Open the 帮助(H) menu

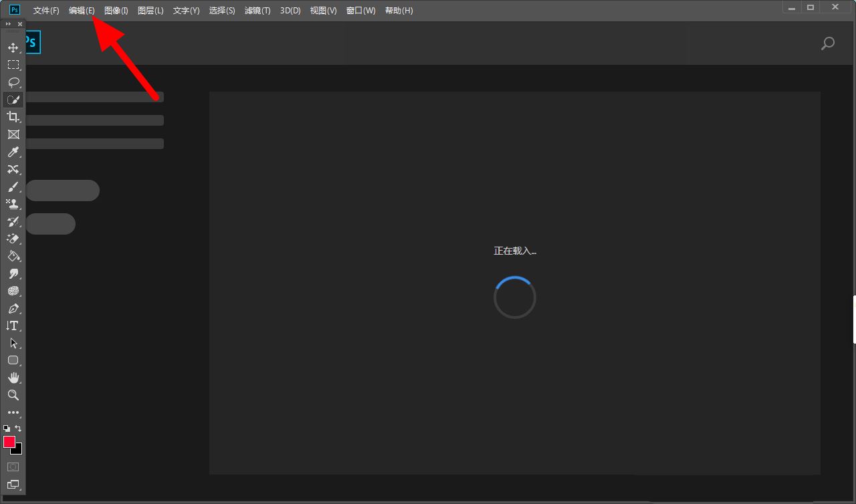399,11
